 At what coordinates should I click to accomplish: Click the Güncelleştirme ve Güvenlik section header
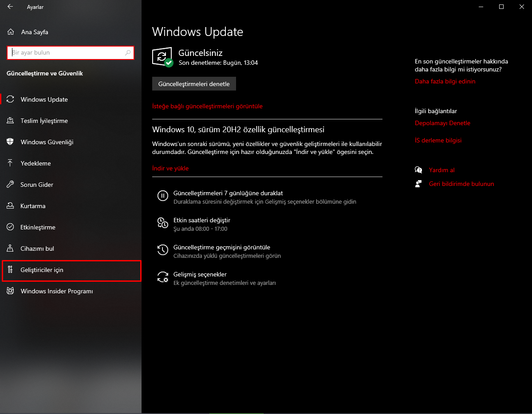[45, 73]
